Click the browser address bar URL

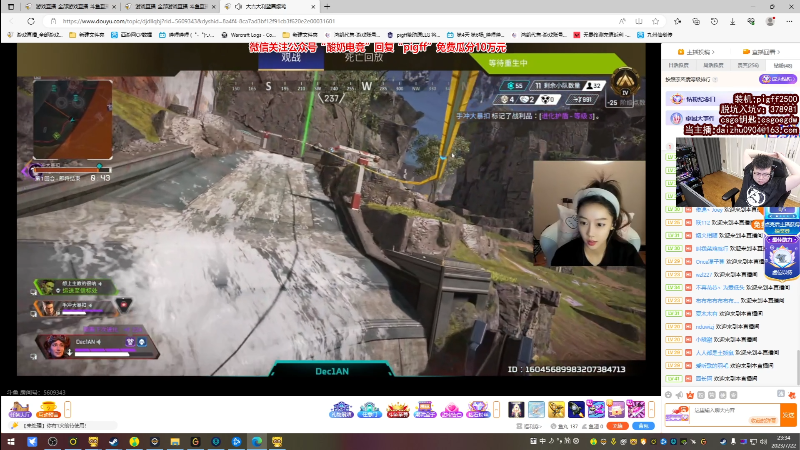point(198,21)
